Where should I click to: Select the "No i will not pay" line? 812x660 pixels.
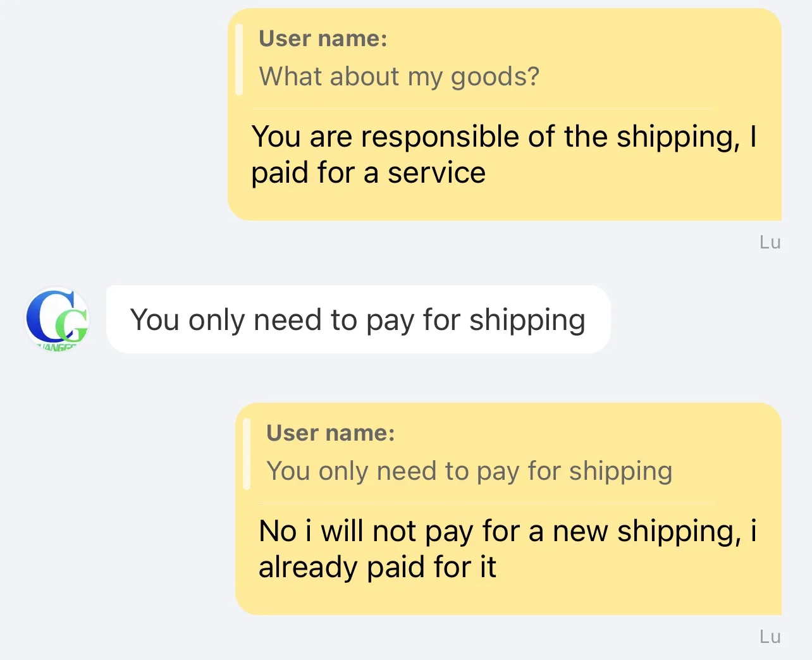coord(507,531)
